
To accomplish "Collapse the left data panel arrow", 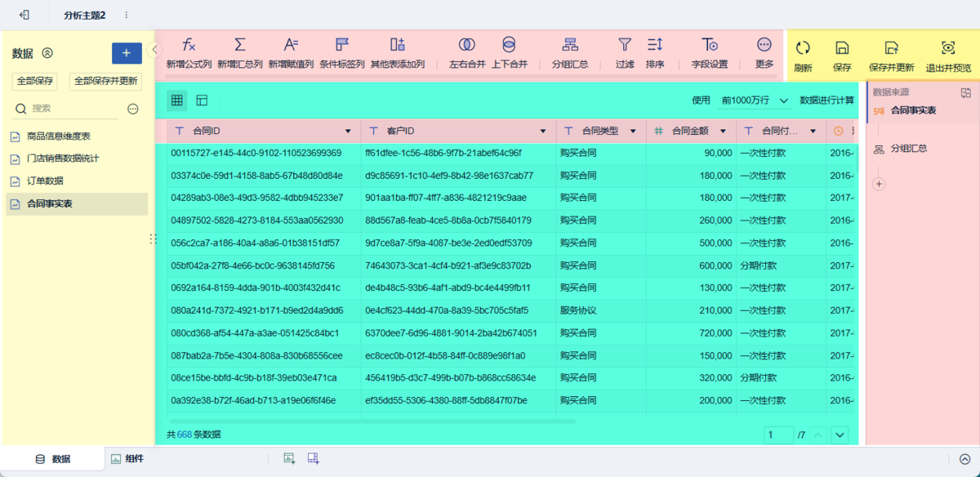I will coord(156,50).
